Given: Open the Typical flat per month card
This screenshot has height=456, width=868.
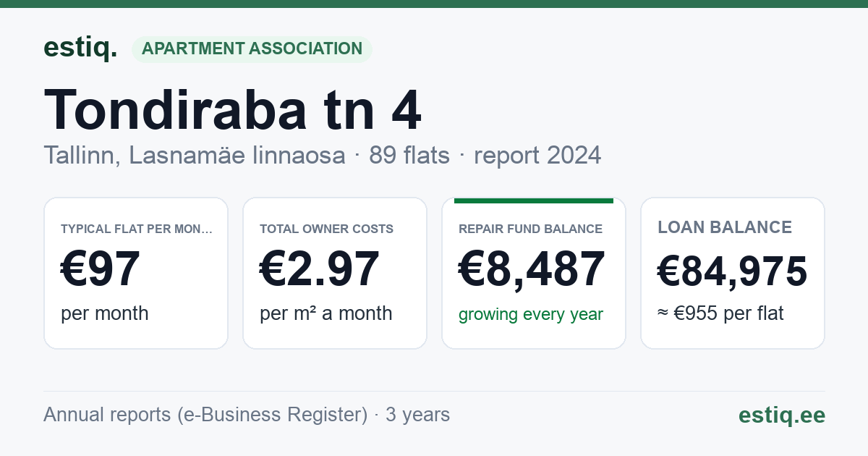Looking at the screenshot, I should (136, 273).
